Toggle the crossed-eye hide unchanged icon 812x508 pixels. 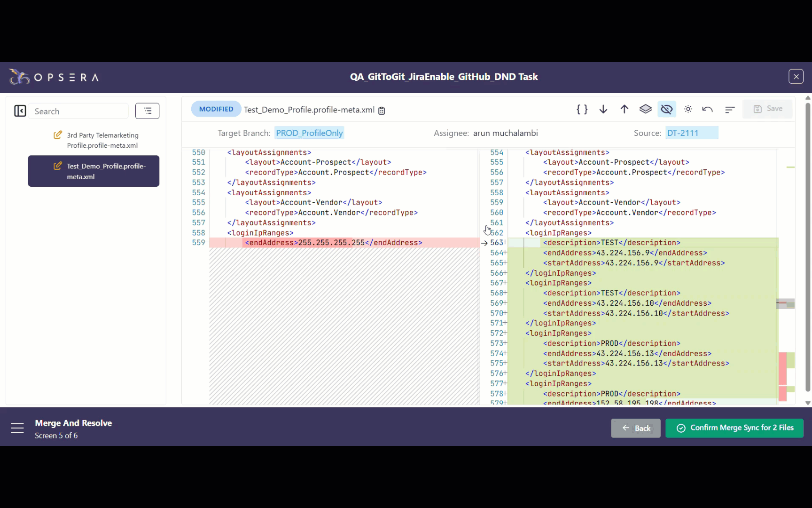[666, 110]
